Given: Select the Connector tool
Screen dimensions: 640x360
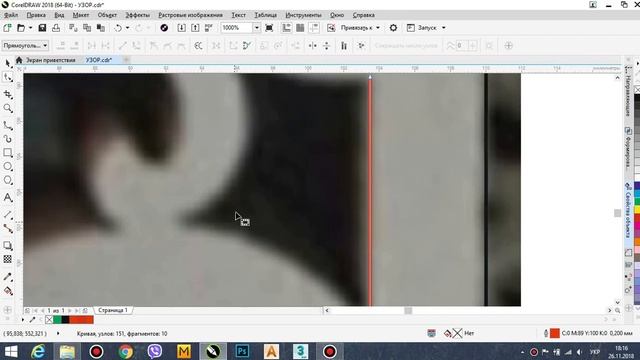Looking at the screenshot, I should [8, 228].
